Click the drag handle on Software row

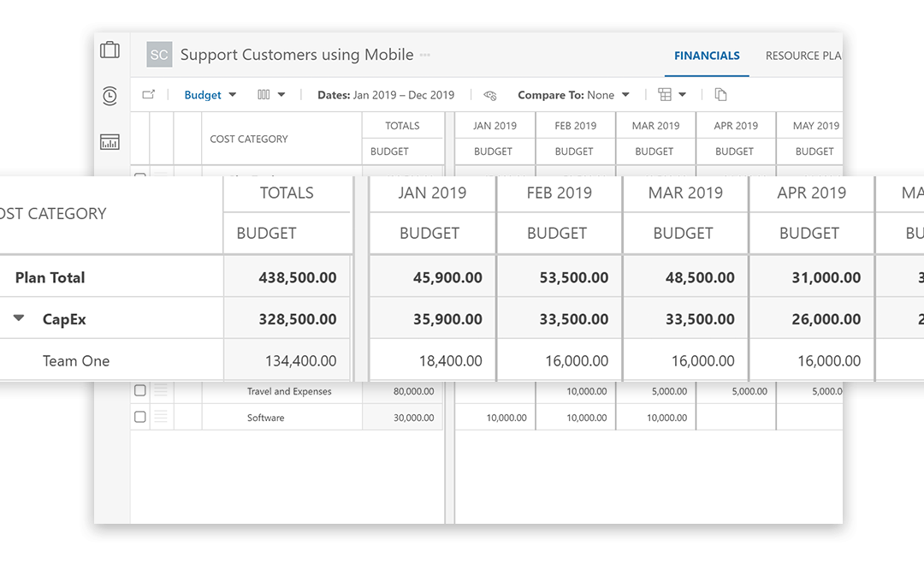click(x=161, y=418)
